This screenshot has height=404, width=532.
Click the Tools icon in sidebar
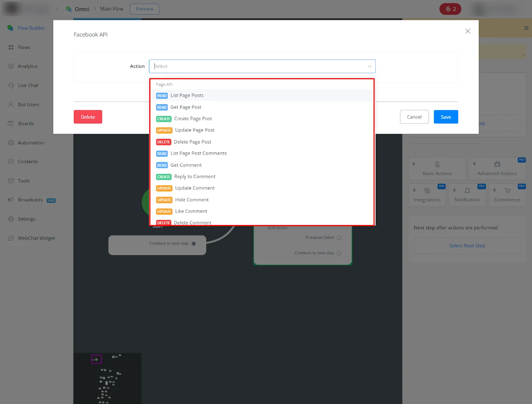[x=11, y=181]
